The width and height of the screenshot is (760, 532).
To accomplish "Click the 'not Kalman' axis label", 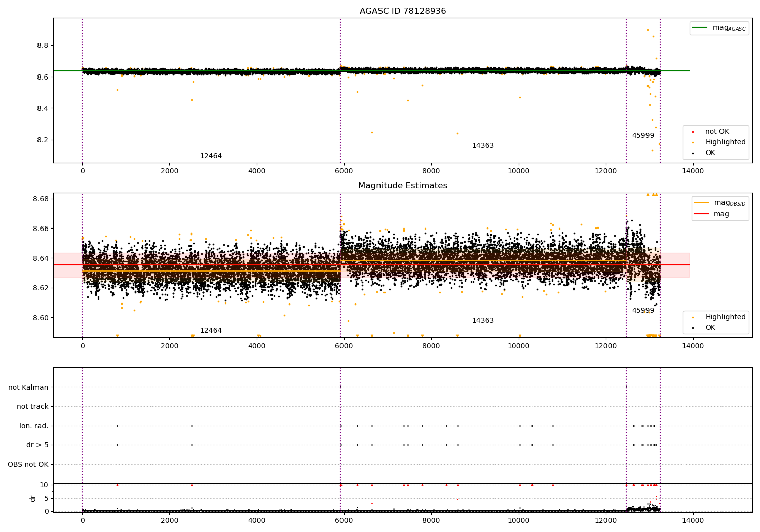I will pyautogui.click(x=28, y=387).
